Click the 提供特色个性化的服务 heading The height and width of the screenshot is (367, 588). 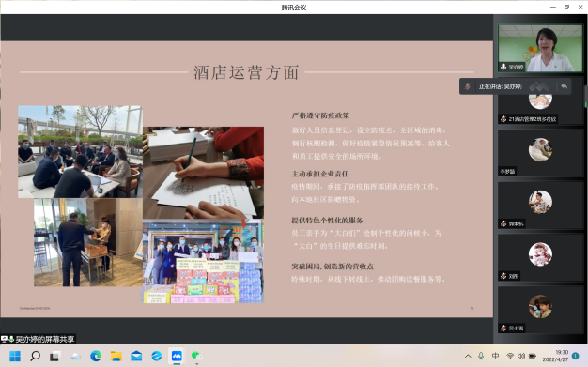pyautogui.click(x=328, y=221)
